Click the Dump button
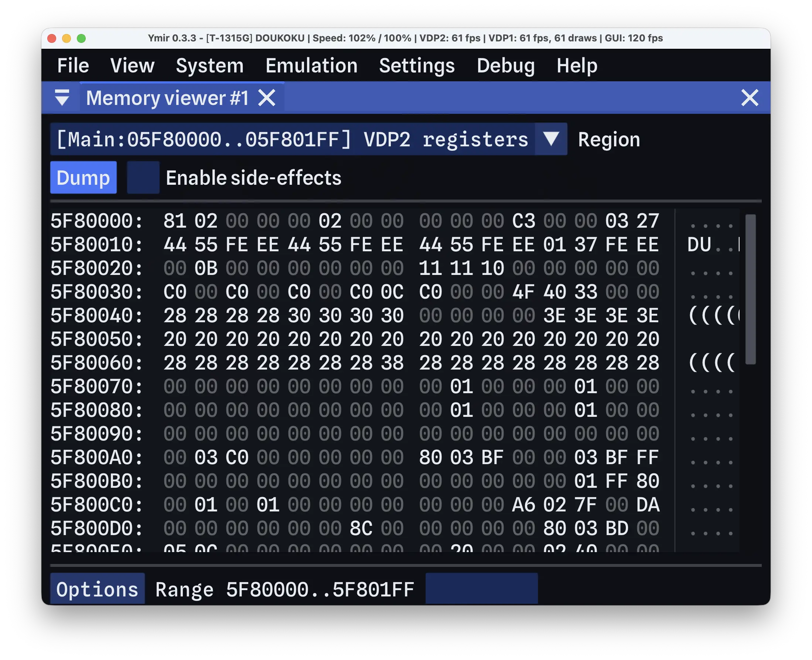This screenshot has height=660, width=812. click(83, 177)
